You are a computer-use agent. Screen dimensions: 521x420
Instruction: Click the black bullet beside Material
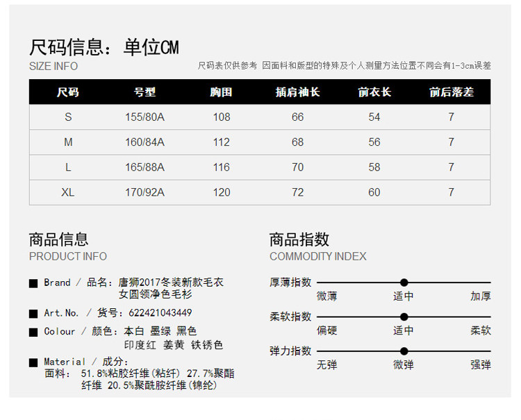click(33, 362)
